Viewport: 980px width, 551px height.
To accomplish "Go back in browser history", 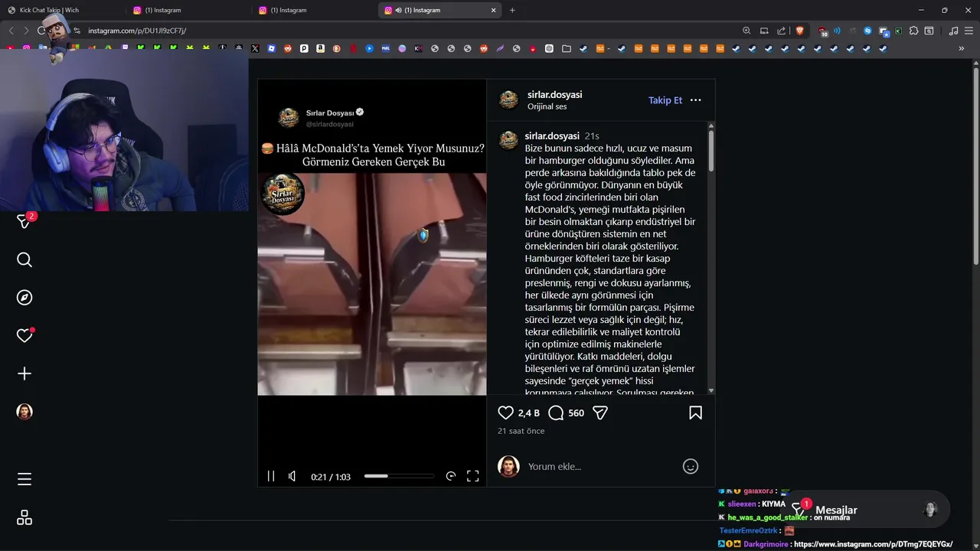I will pyautogui.click(x=11, y=31).
